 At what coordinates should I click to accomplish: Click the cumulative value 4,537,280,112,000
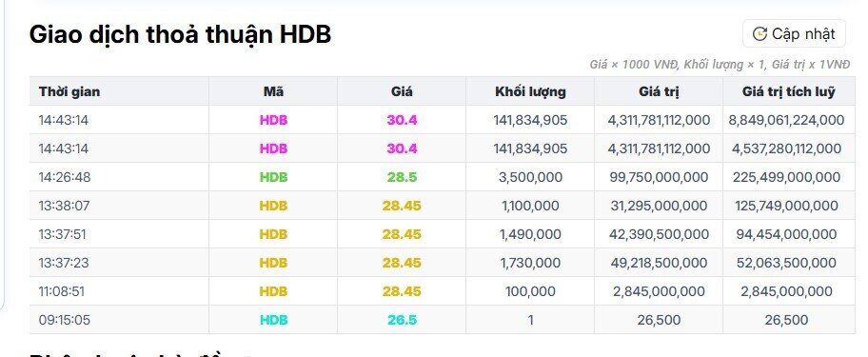(x=786, y=149)
